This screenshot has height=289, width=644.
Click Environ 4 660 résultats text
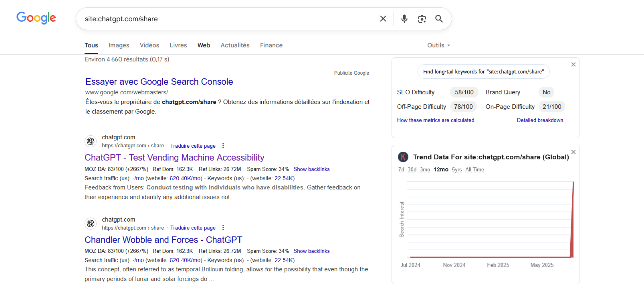point(127,59)
